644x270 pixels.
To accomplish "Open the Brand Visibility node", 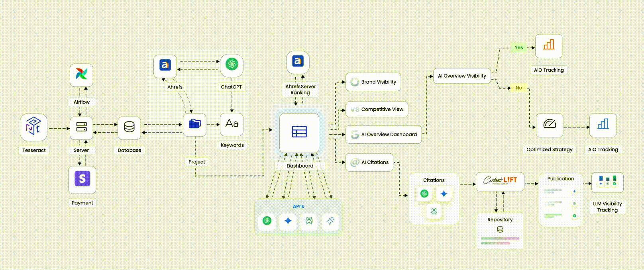I will tap(373, 82).
